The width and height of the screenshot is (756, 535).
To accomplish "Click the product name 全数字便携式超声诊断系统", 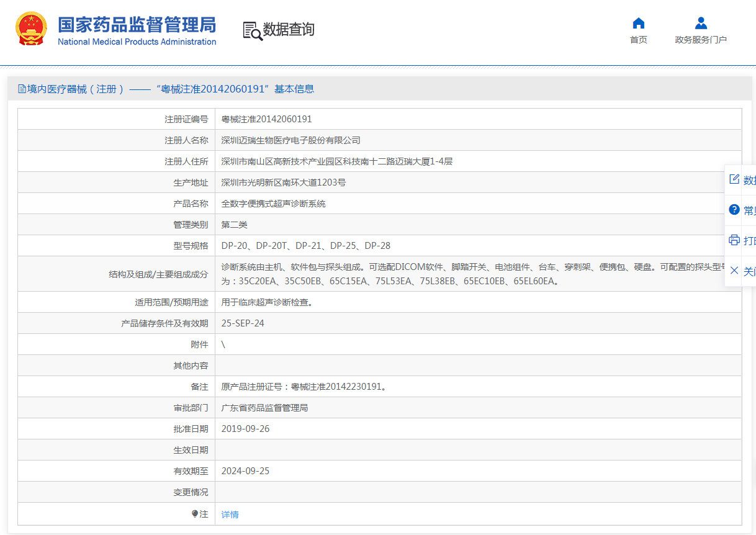I will pos(273,204).
